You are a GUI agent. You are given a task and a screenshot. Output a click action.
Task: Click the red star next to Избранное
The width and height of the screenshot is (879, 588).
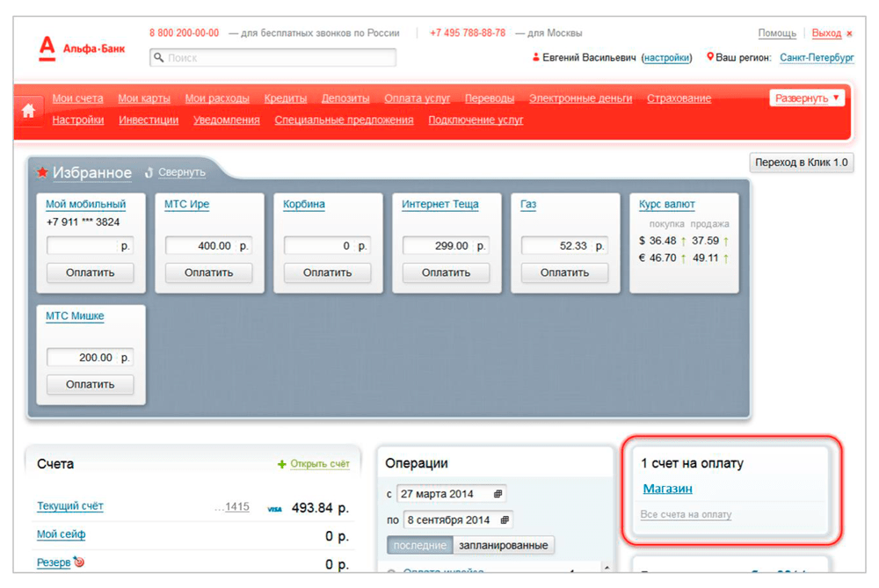coord(42,172)
